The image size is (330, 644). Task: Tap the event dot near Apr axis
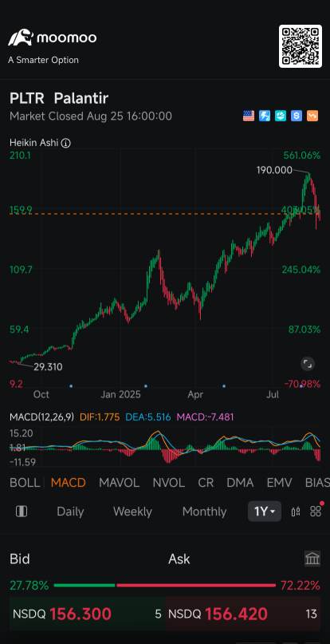pyautogui.click(x=224, y=386)
